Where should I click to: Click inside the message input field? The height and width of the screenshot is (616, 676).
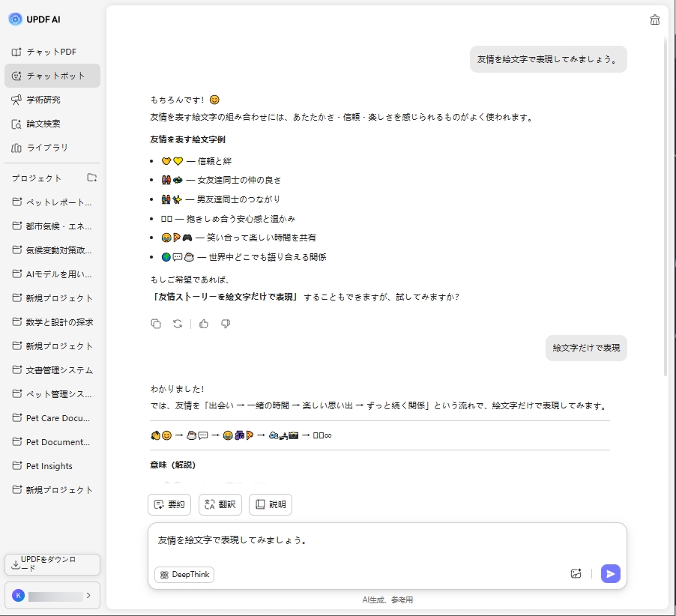tap(337, 540)
